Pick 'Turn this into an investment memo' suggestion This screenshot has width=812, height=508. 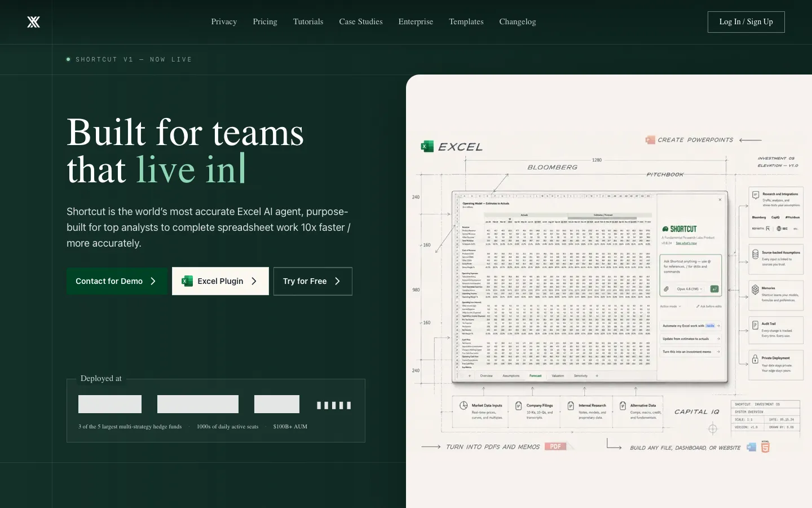(x=691, y=352)
